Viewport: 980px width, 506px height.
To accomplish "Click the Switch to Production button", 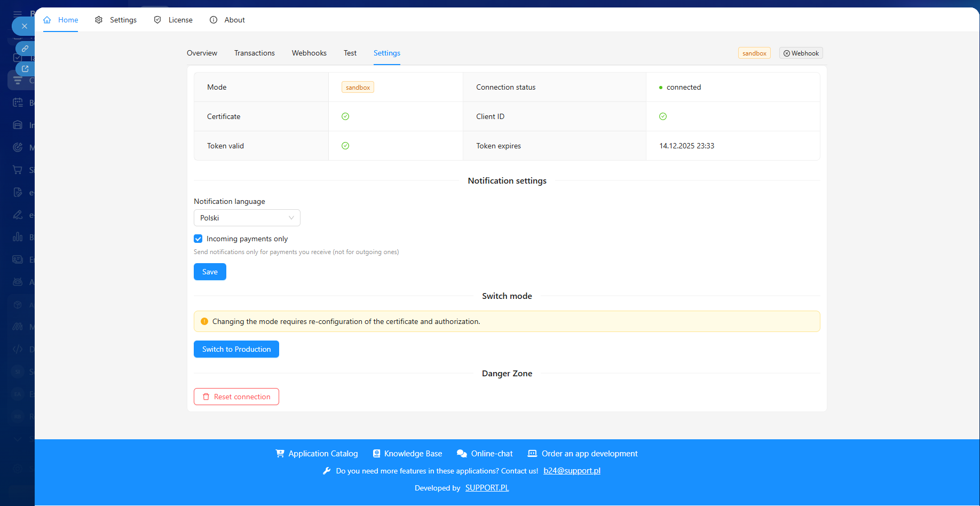I will [236, 350].
